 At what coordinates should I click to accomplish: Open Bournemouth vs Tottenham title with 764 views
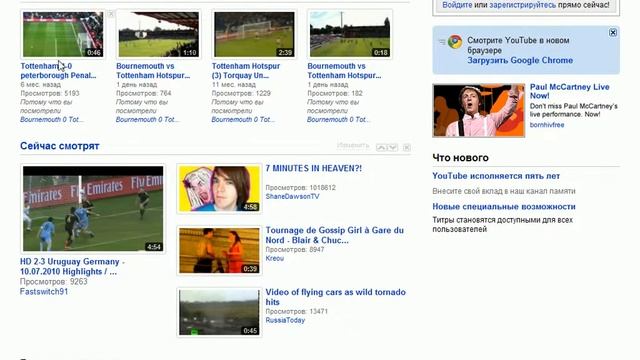click(153, 71)
